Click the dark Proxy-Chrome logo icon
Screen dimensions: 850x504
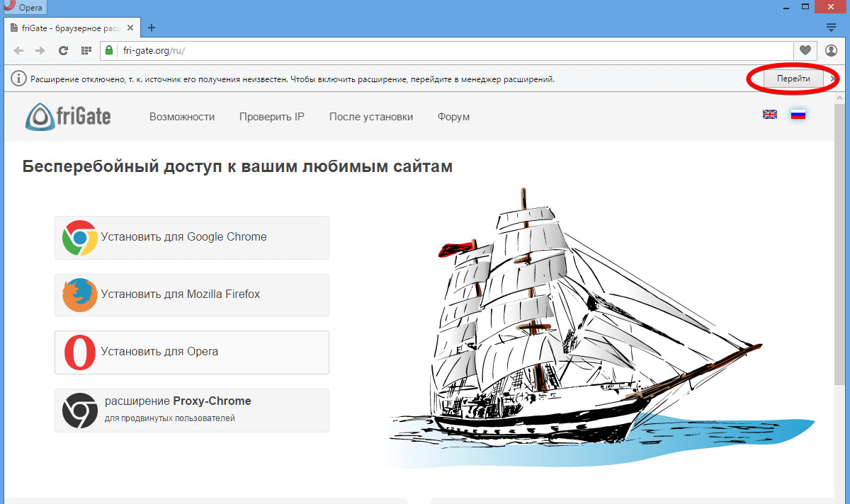coord(79,411)
